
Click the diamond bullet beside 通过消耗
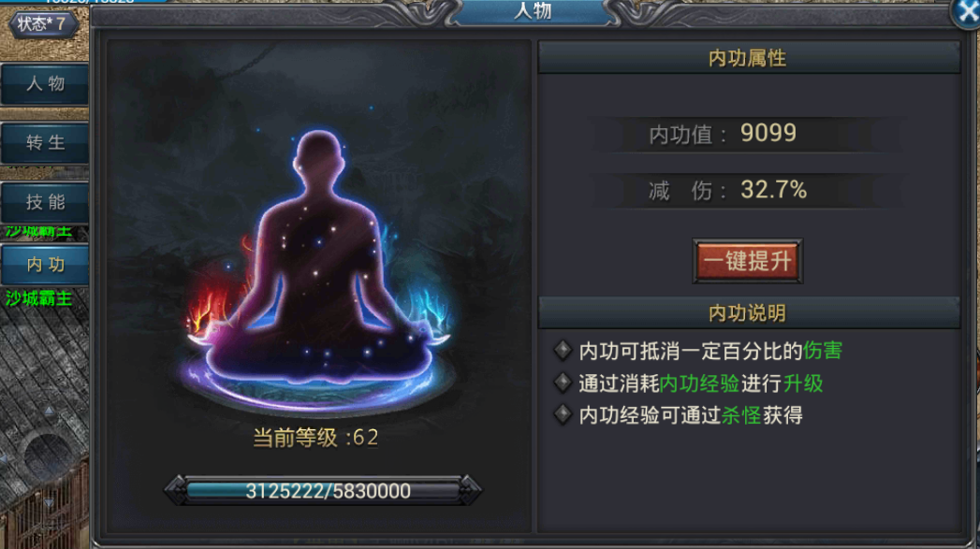(563, 383)
